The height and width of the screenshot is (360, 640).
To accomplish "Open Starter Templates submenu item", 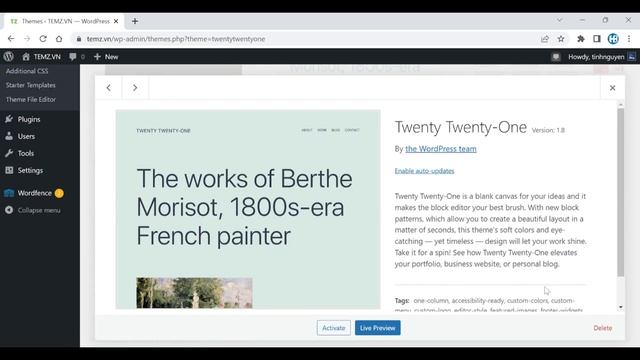I will point(31,85).
